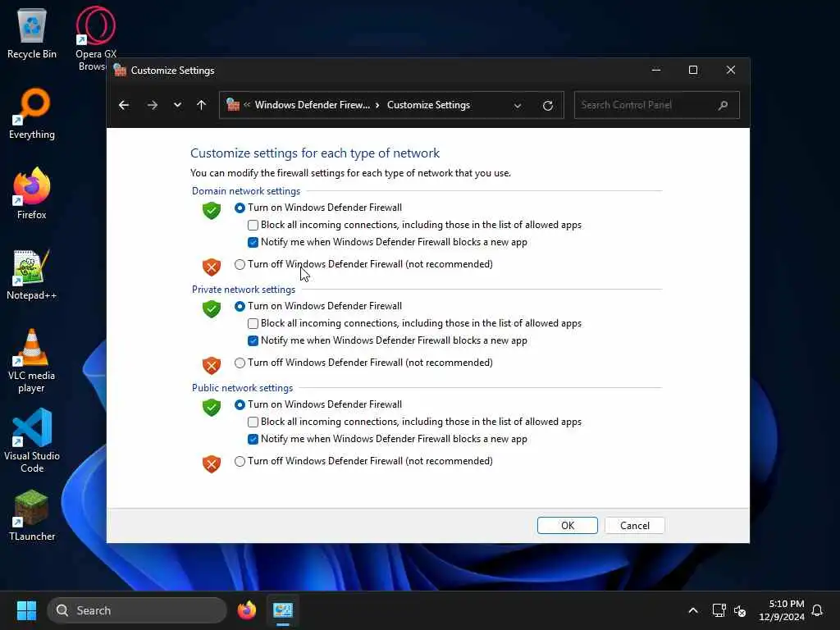Uncheck notify option under Domain network
Image resolution: width=840 pixels, height=630 pixels.
pyautogui.click(x=253, y=242)
